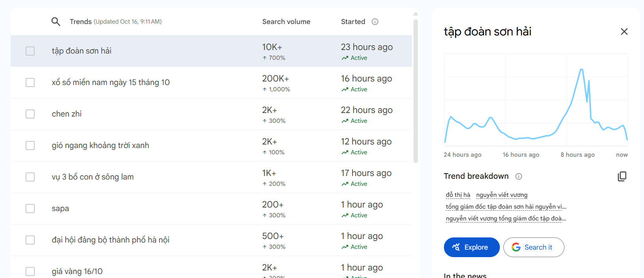Open the gió ngang khoảng trời xanh trend row
The image size is (644, 278).
tap(100, 145)
